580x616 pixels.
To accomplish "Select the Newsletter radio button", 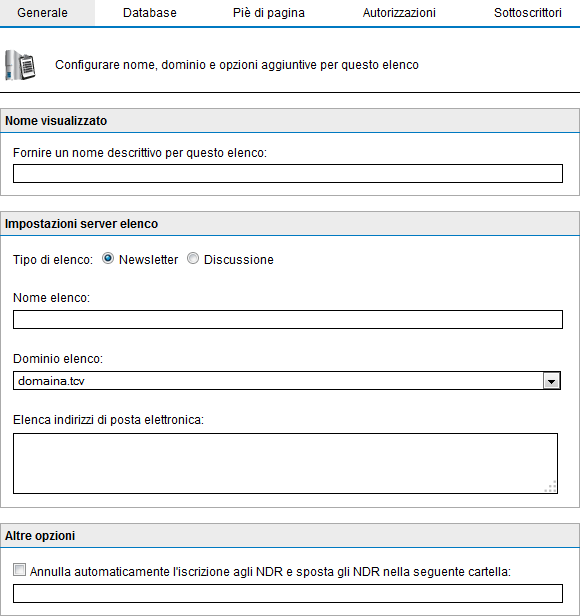I will 108,258.
